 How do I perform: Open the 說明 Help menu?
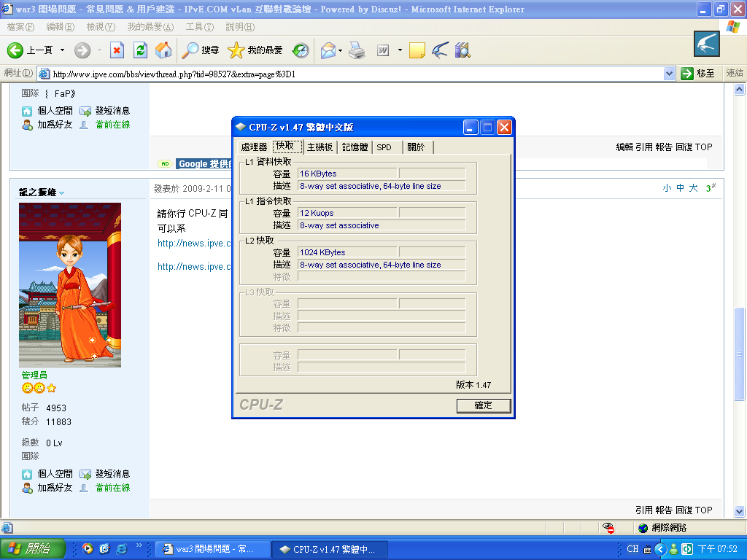point(240,27)
